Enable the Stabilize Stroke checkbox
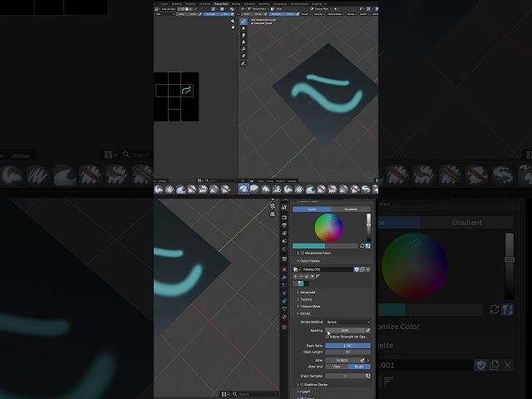The image size is (532, 399). point(302,385)
